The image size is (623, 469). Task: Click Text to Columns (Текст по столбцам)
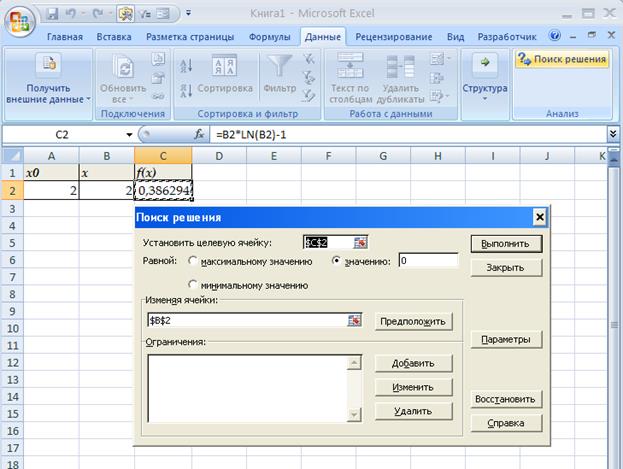pos(350,78)
